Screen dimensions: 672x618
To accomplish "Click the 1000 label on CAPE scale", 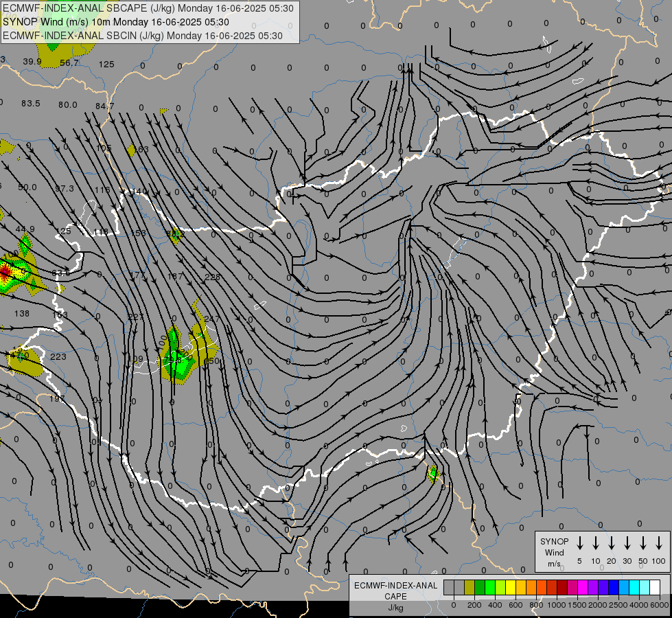I will [x=557, y=605].
